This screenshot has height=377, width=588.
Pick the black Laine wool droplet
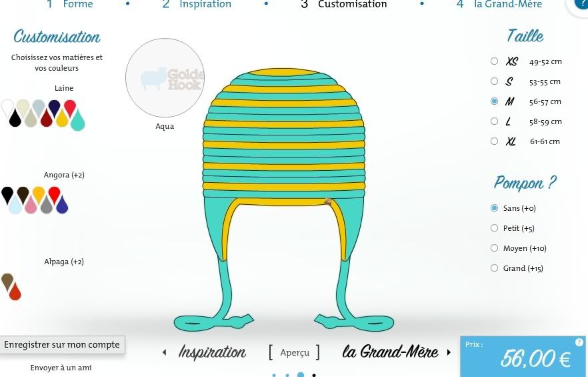pyautogui.click(x=15, y=119)
